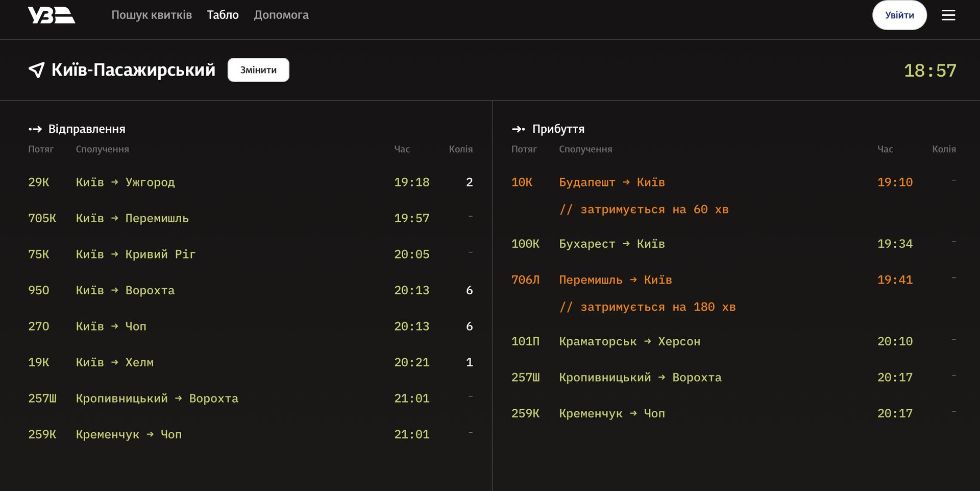Click the location arrow icon beside Київ-Пасажирський
The width and height of the screenshot is (980, 491).
click(36, 70)
